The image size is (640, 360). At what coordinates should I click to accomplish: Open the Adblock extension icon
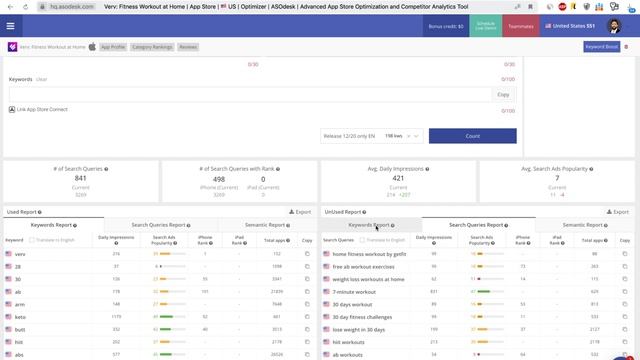562,7
